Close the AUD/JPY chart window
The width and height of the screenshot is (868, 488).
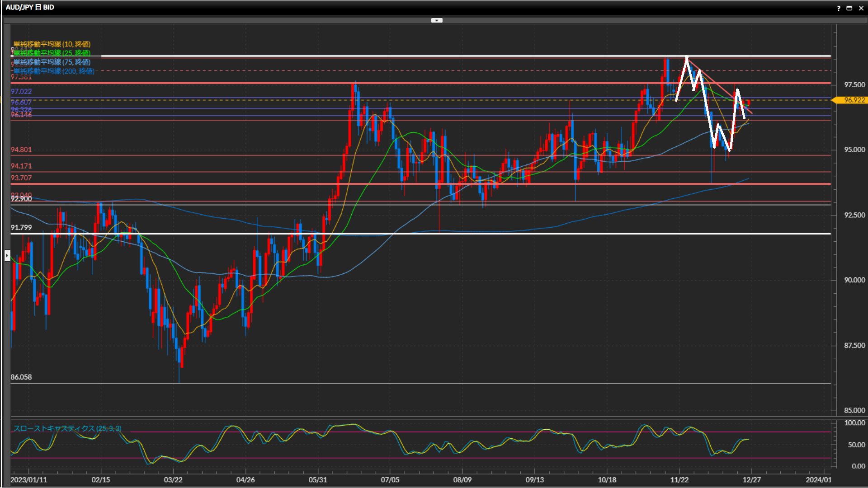click(861, 8)
